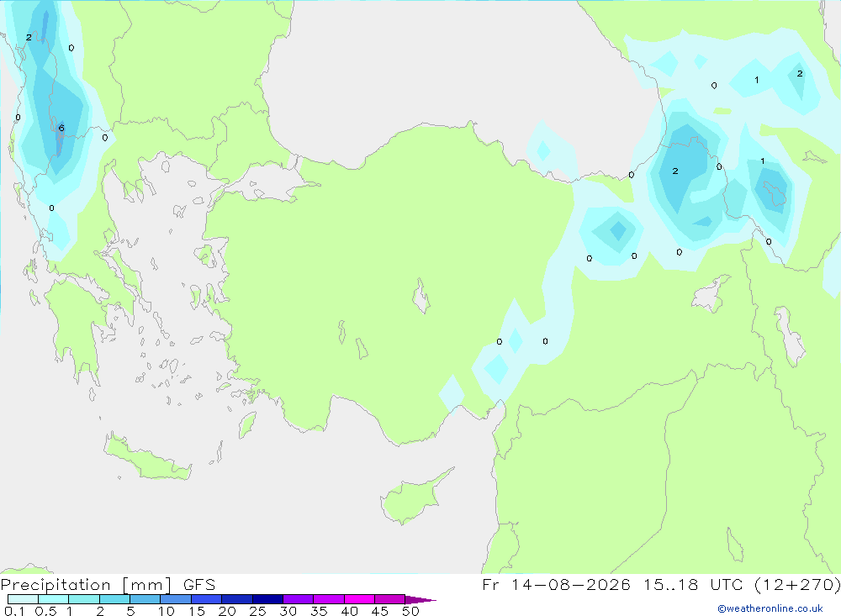This screenshot has height=616, width=841.
Task: Pick the 35–40 mm violet legend swatch
Action: tap(329, 599)
